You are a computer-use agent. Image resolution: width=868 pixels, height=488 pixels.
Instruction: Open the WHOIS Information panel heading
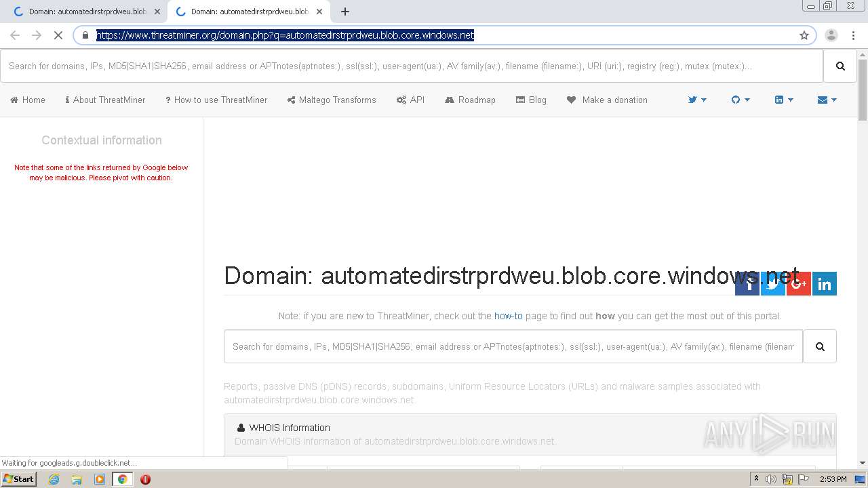click(x=290, y=428)
